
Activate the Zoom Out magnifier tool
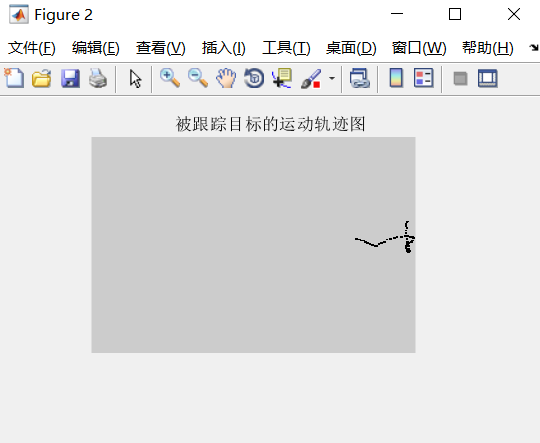(198, 78)
